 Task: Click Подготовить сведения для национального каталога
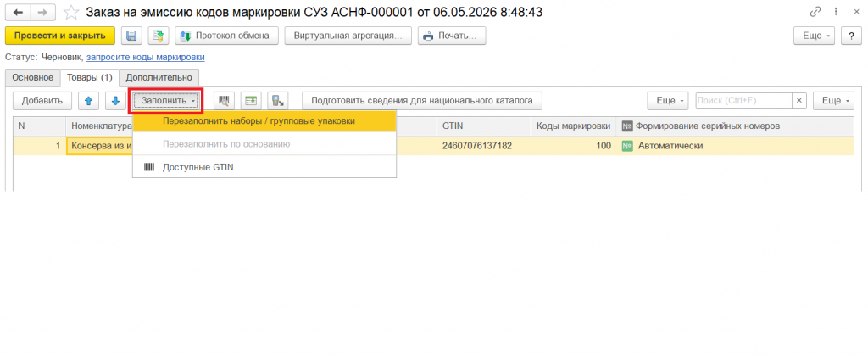(422, 101)
